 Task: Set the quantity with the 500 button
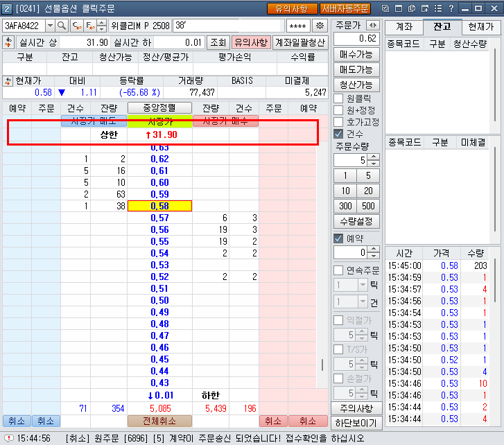click(368, 206)
